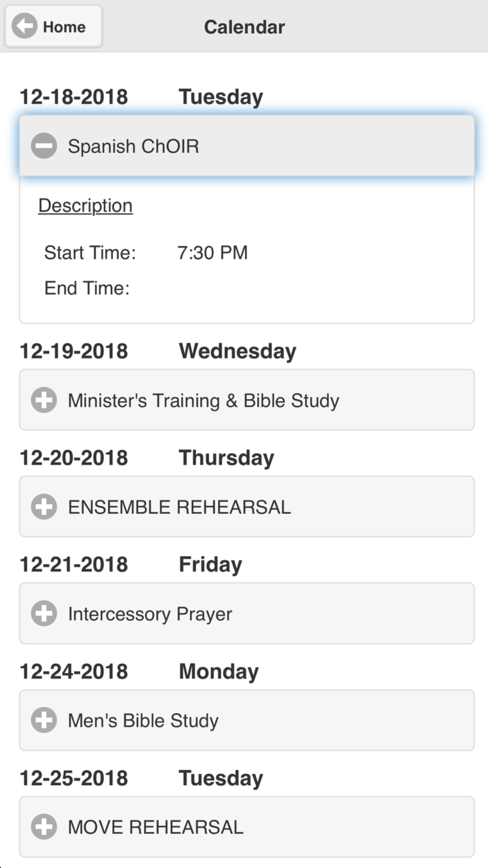The width and height of the screenshot is (488, 868).
Task: Click the 7:30 PM start time value
Action: (212, 253)
